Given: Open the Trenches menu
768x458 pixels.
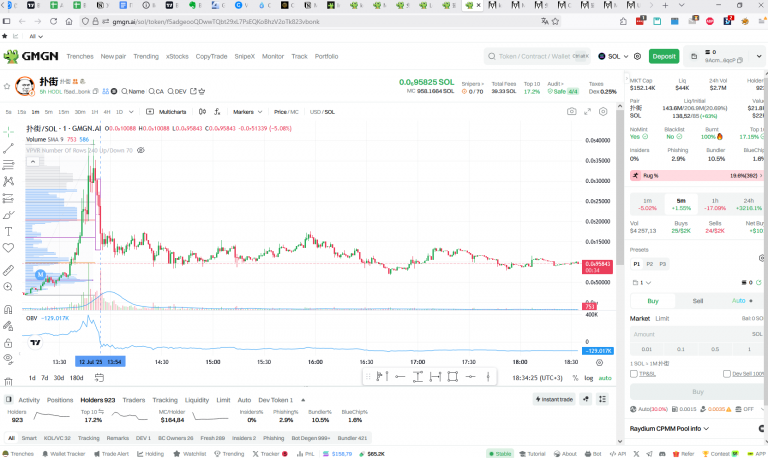Looking at the screenshot, I should coord(80,56).
